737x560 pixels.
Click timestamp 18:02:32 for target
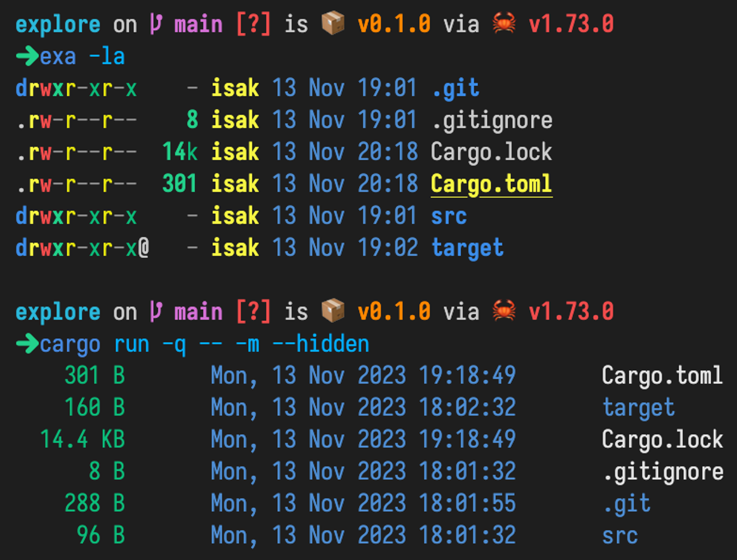(x=467, y=407)
